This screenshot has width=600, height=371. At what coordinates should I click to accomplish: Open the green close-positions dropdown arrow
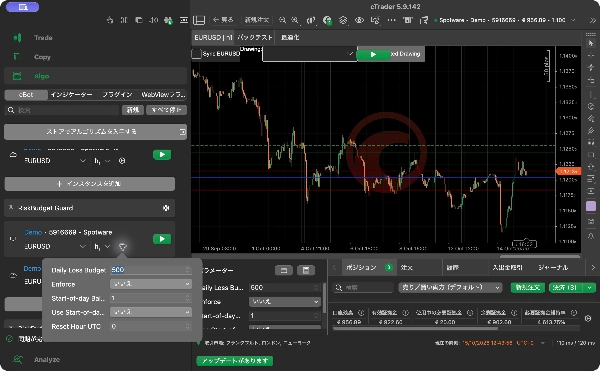click(x=590, y=287)
